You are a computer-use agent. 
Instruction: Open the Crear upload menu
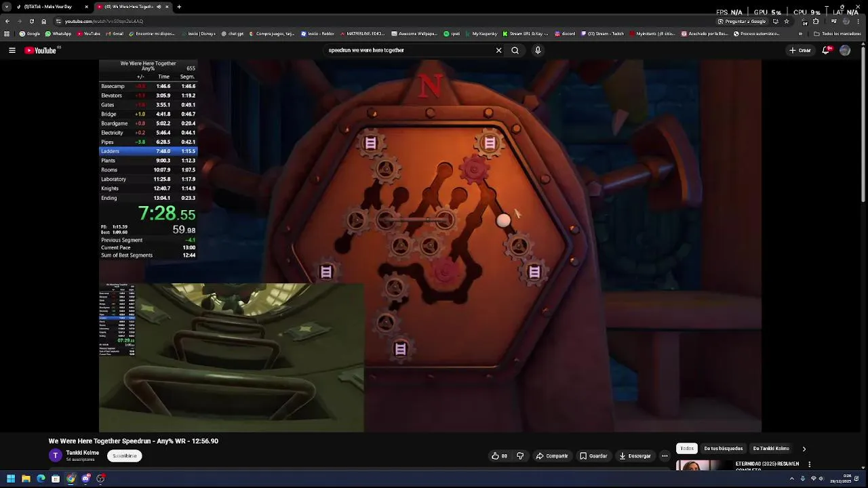tap(800, 50)
